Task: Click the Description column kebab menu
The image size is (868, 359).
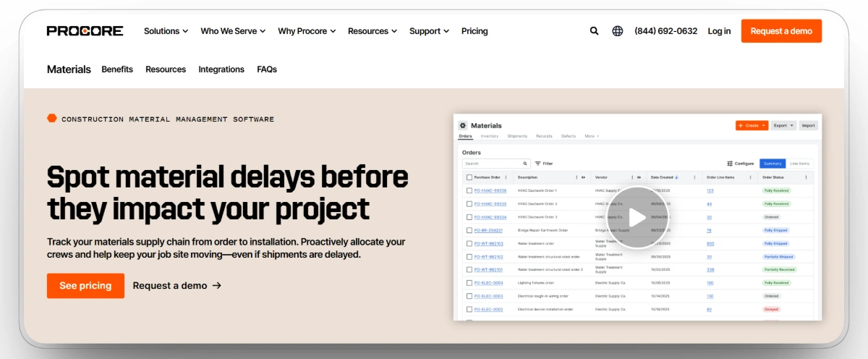Action: click(576, 177)
